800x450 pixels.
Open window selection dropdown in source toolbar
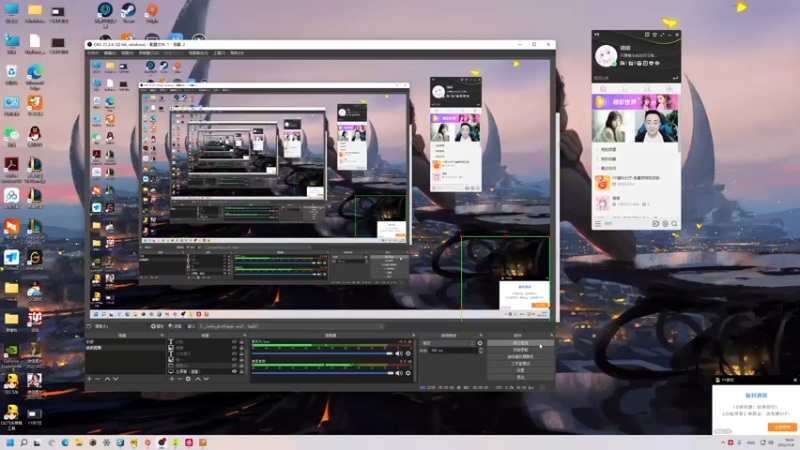click(291, 326)
